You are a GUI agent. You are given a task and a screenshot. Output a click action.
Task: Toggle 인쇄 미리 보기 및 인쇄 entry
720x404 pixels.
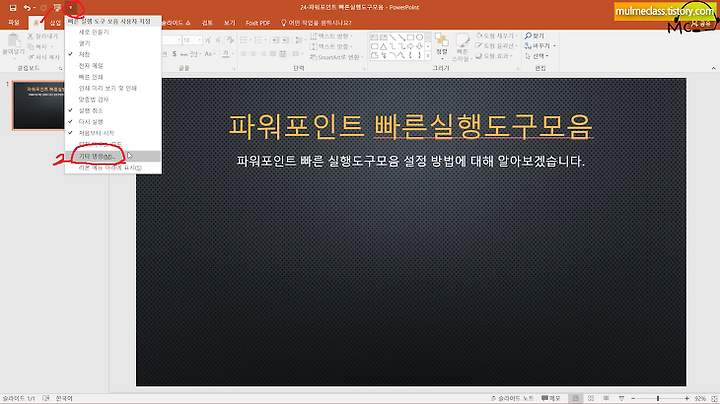pyautogui.click(x=113, y=88)
